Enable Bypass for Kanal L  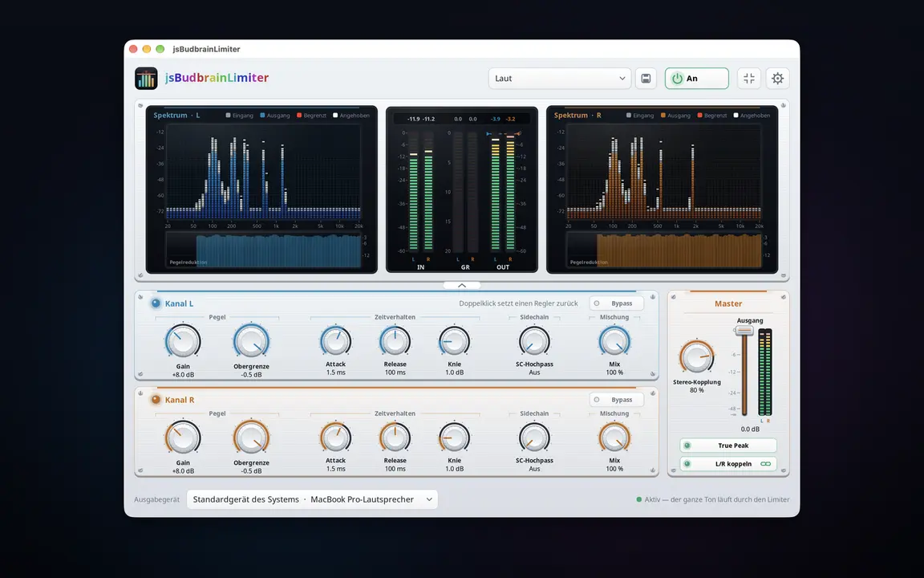(616, 303)
